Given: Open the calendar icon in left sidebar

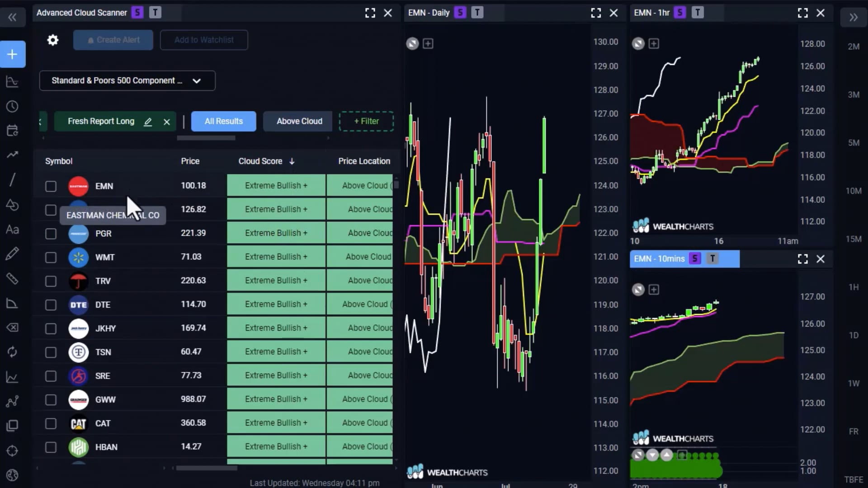Looking at the screenshot, I should (x=12, y=131).
